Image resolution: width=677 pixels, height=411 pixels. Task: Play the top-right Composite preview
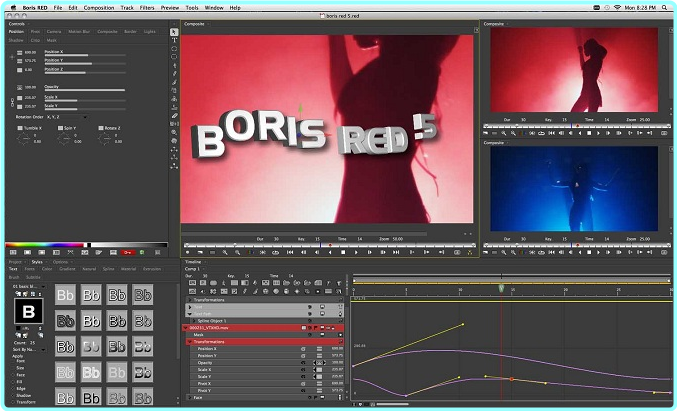point(598,133)
